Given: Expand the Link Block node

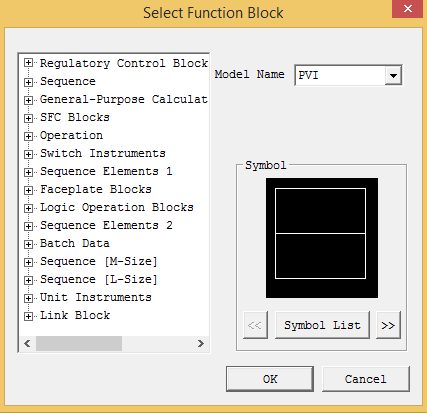Looking at the screenshot, I should 28,316.
